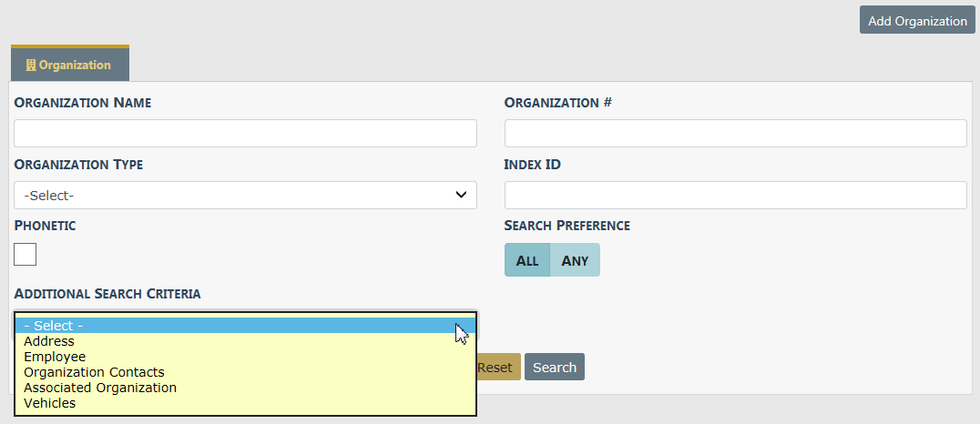Set Search Preference to ALL
The image size is (980, 424).
click(527, 260)
